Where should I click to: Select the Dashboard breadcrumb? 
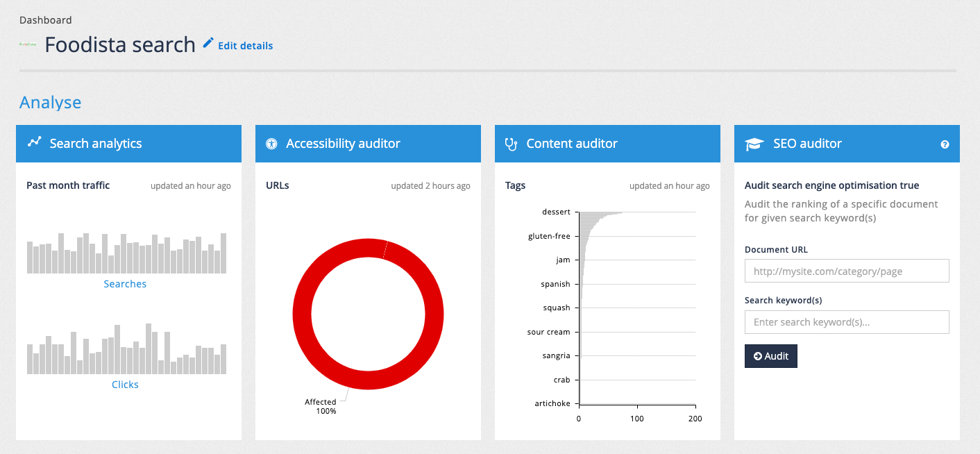(46, 19)
